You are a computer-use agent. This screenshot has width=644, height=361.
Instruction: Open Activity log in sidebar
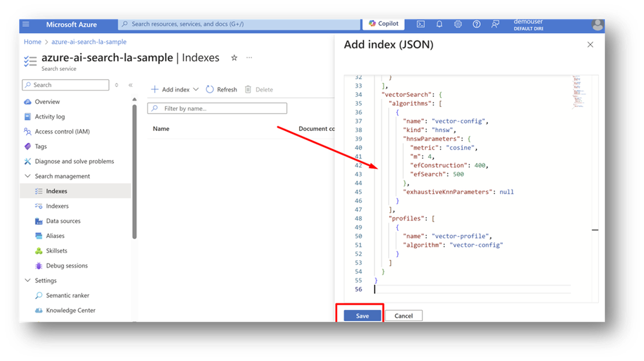coord(49,117)
